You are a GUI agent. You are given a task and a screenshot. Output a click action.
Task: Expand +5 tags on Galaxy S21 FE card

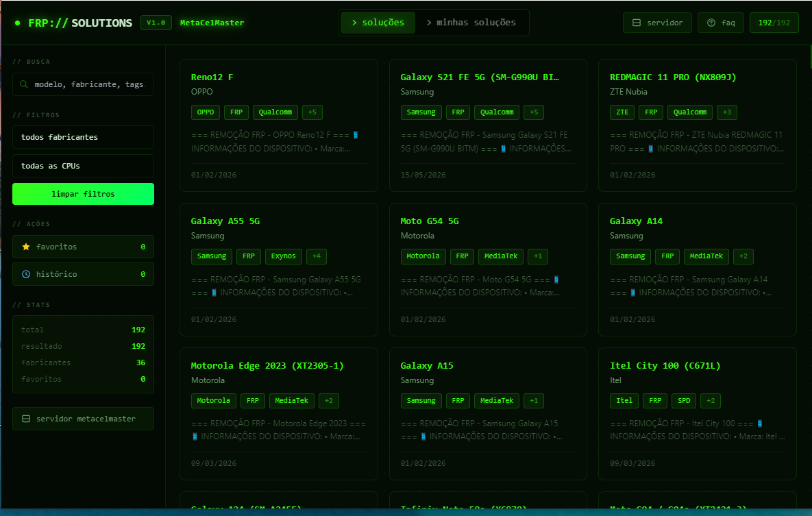(534, 112)
